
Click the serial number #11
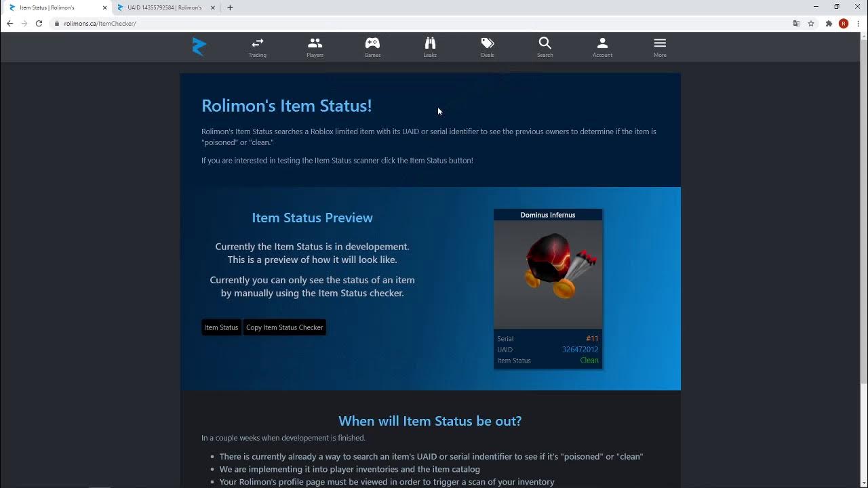click(x=592, y=339)
